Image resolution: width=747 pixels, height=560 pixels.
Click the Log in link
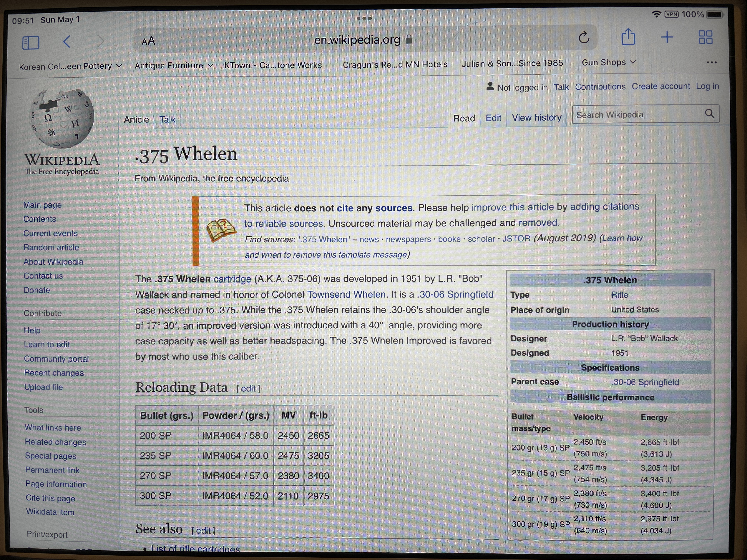tap(707, 86)
